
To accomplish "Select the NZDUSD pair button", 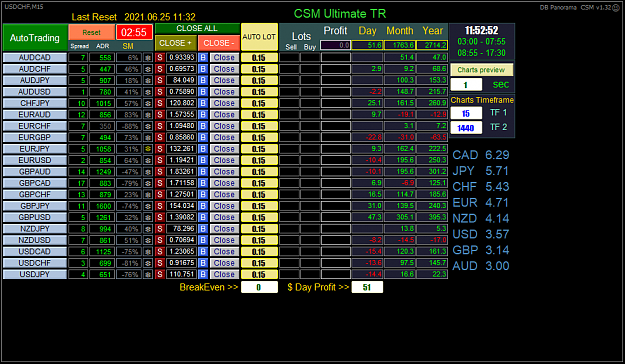I will [35, 240].
